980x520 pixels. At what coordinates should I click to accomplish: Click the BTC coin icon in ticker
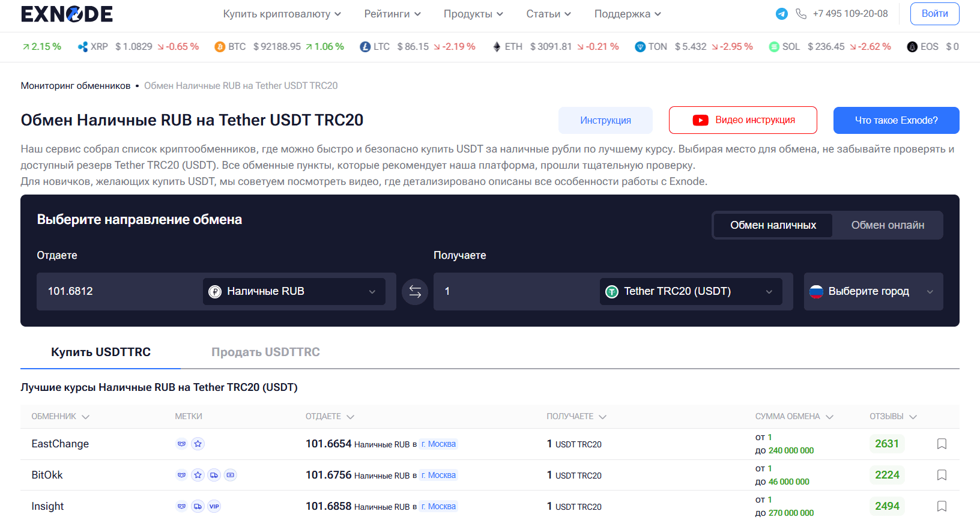click(220, 47)
